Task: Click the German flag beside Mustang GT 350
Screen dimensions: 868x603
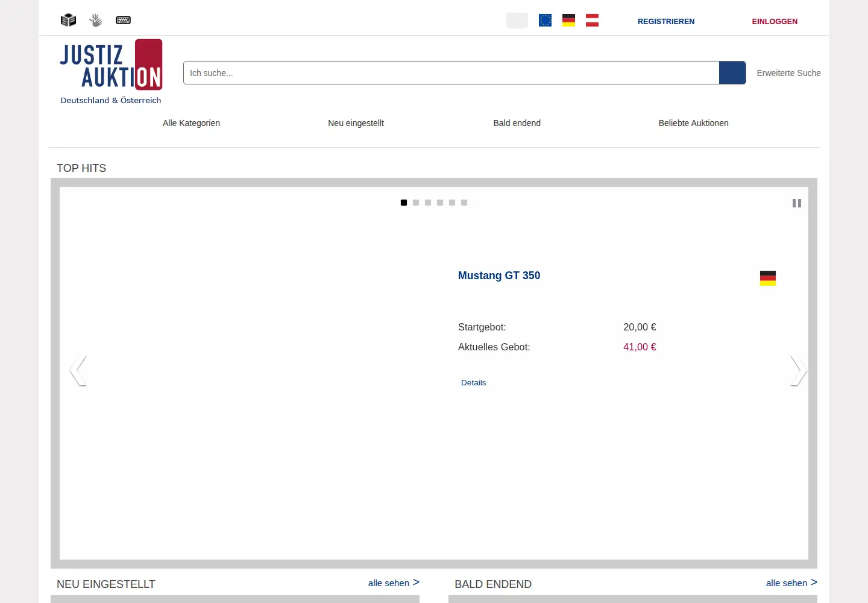Action: point(768,278)
